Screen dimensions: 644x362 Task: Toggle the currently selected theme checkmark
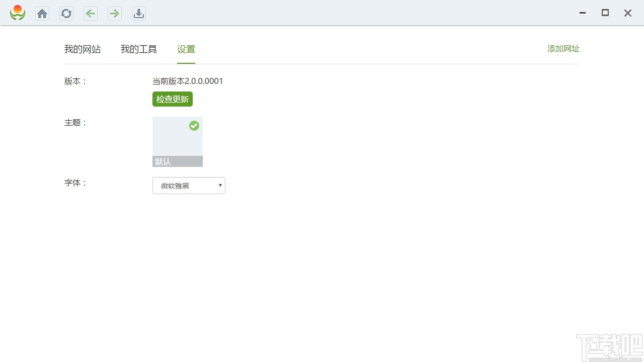[x=194, y=126]
